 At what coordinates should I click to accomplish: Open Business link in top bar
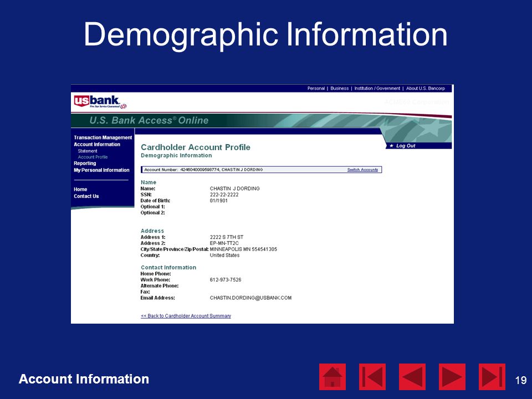coord(339,88)
